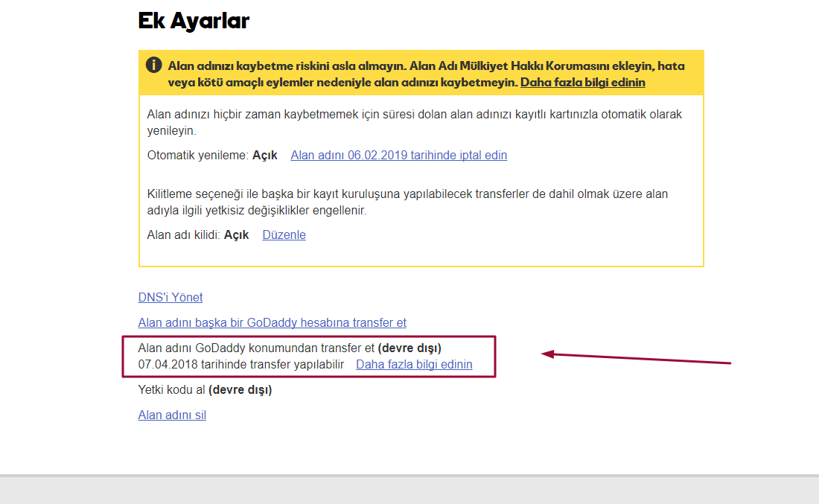Click '07.04.2018 tarihinde transfer yapılabilir' text

240,365
